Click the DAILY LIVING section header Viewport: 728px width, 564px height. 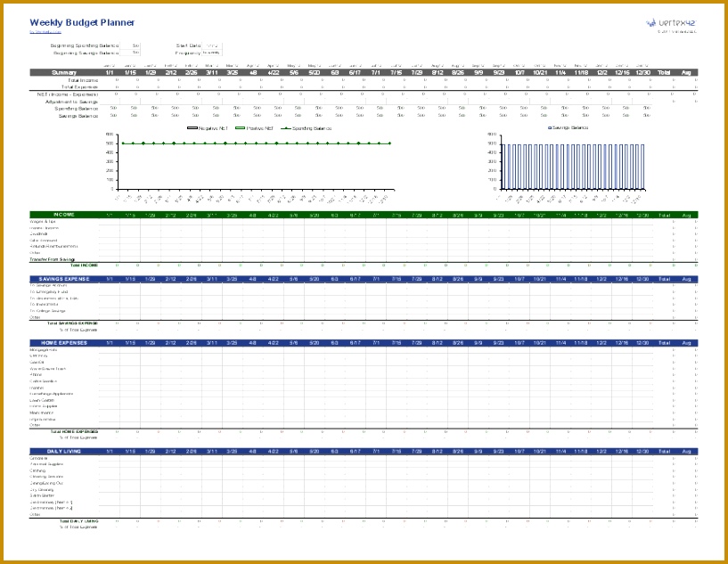point(64,451)
